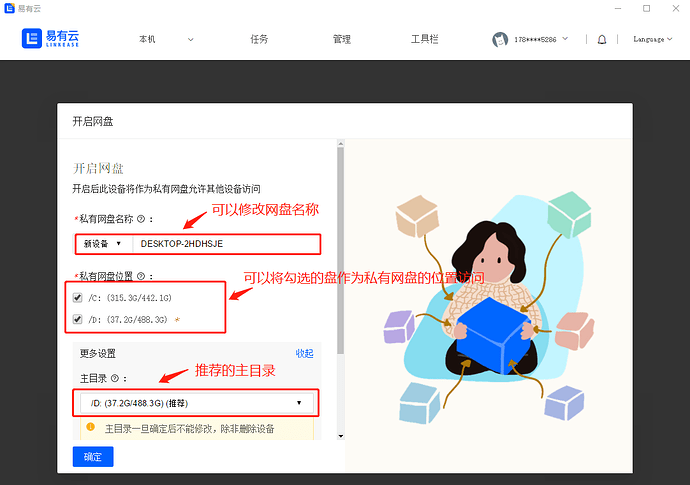Click the user avatar icon
The width and height of the screenshot is (690, 485).
[500, 40]
